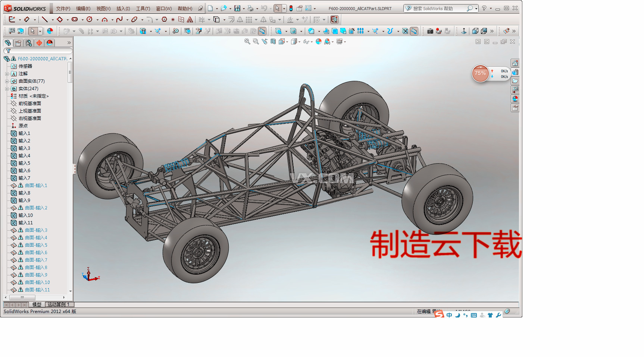Viewport: 644px width, 357px height.
Task: Switch to the ConfigurationManager tab icon
Action: (x=29, y=43)
